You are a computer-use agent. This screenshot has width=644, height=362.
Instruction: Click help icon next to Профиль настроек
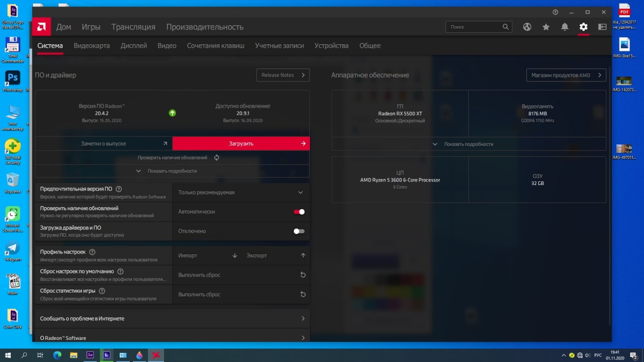[x=92, y=252]
